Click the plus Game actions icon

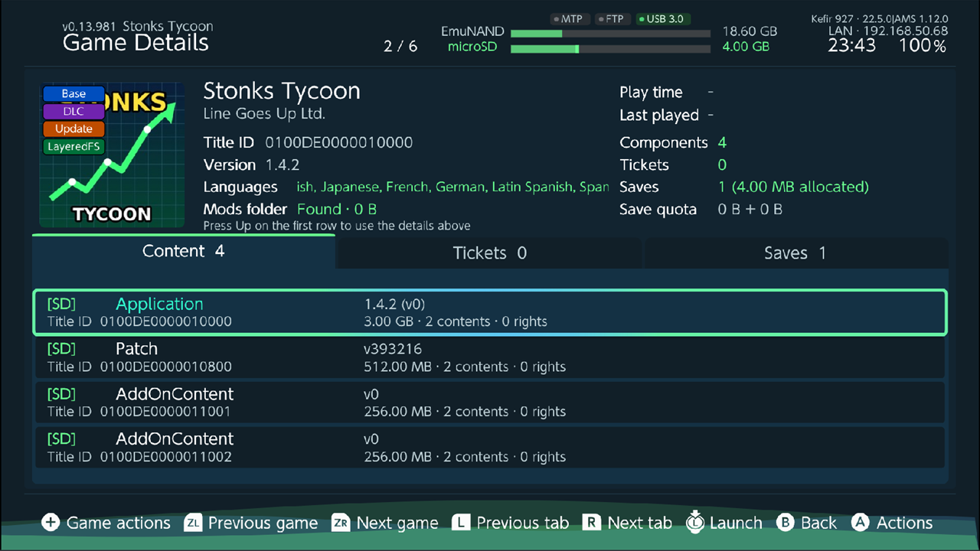[51, 523]
